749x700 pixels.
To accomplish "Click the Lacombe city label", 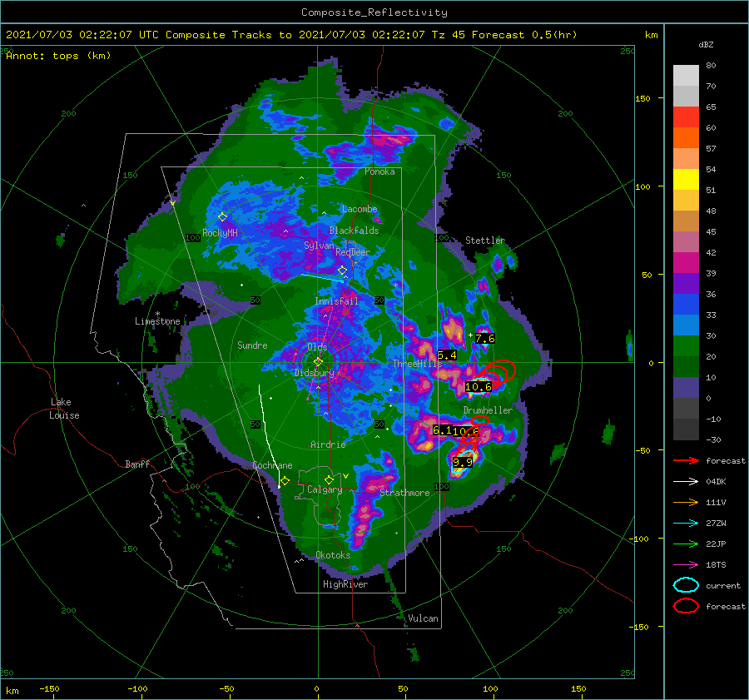I will tap(360, 209).
